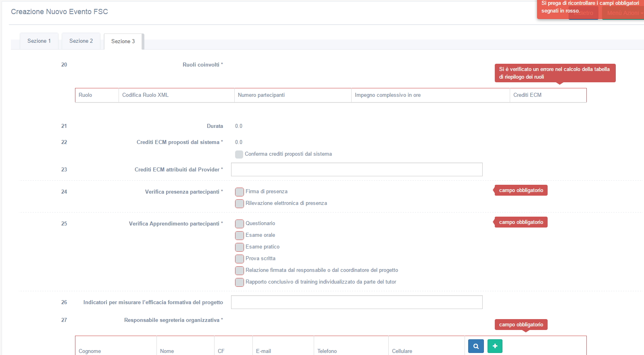Enable Conferma crediti proposti dal sistema

(239, 154)
